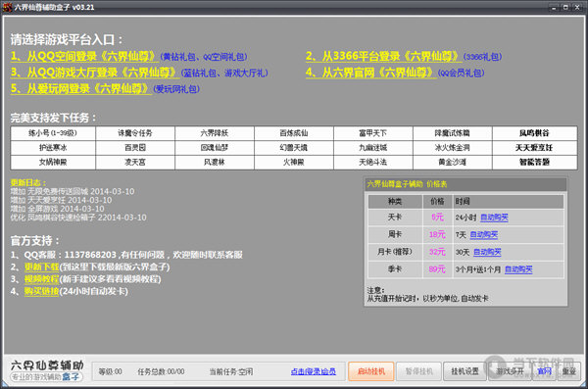Start auto-play with the 启动挂机 button
The height and width of the screenshot is (389, 588).
371,371
